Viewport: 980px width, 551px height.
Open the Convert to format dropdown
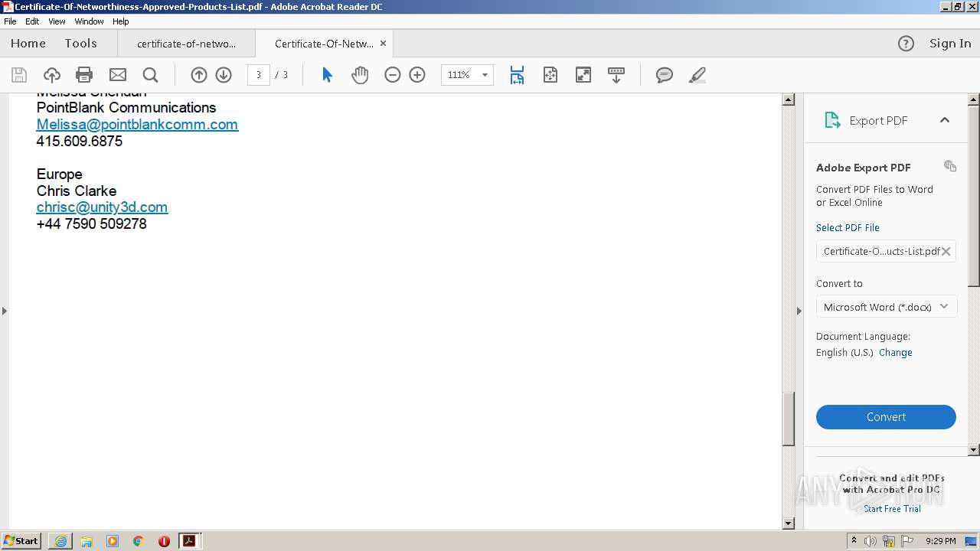[x=886, y=307]
